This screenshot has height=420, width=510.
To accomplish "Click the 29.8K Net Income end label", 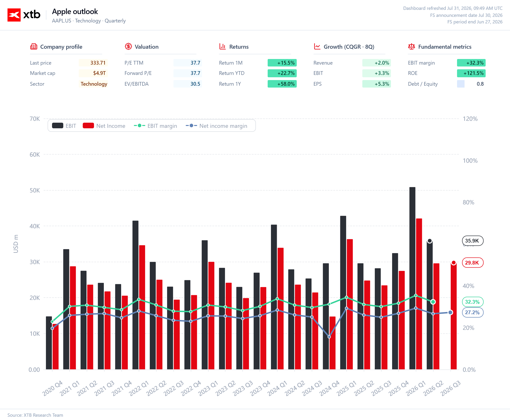I will click(473, 263).
